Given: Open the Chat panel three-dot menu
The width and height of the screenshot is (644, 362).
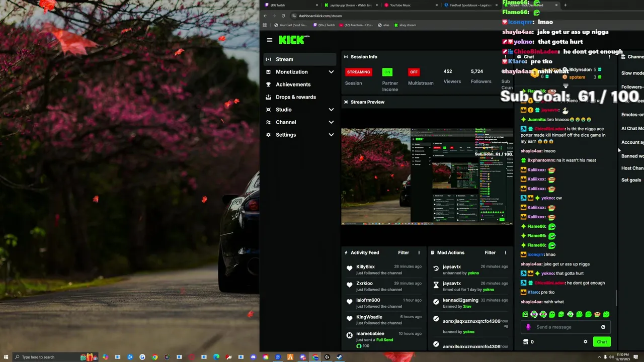Looking at the screenshot, I should tap(609, 57).
